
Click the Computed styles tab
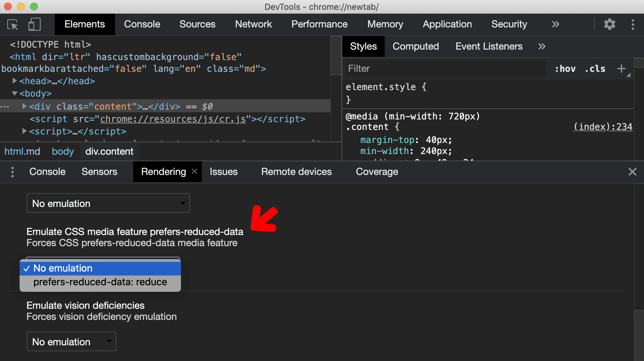(x=415, y=46)
